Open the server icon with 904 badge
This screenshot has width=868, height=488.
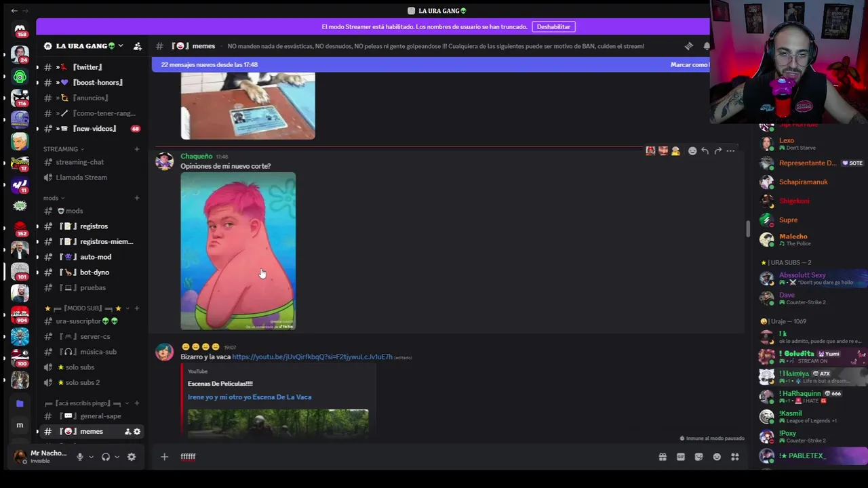(x=20, y=314)
